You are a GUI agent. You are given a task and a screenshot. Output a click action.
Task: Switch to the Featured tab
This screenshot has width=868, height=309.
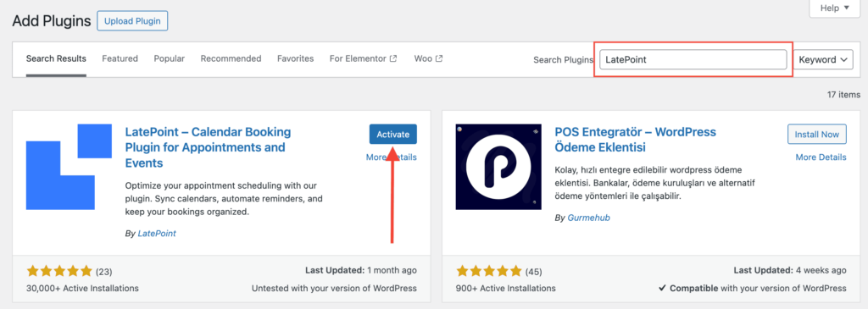click(x=120, y=58)
